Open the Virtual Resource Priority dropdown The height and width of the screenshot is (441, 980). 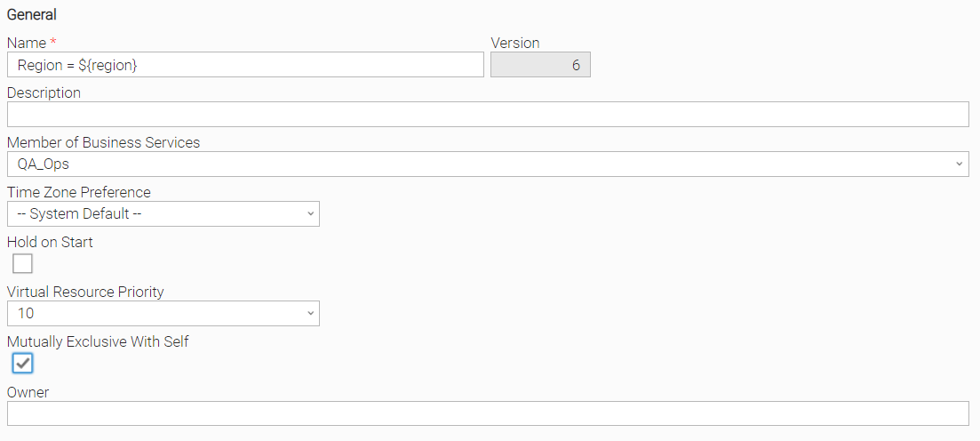[x=163, y=314]
